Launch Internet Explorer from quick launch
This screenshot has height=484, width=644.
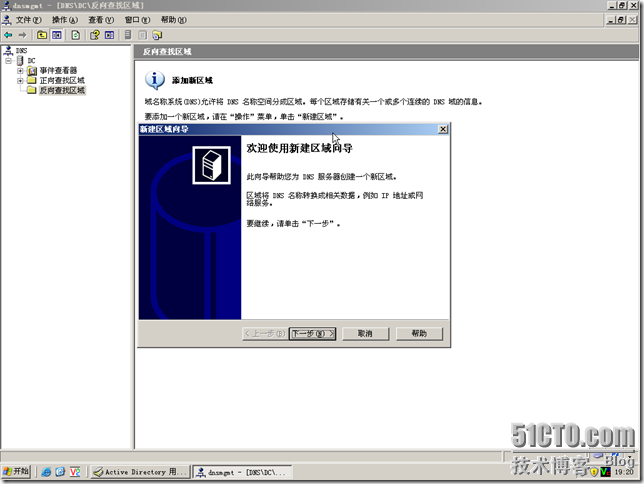[x=46, y=472]
